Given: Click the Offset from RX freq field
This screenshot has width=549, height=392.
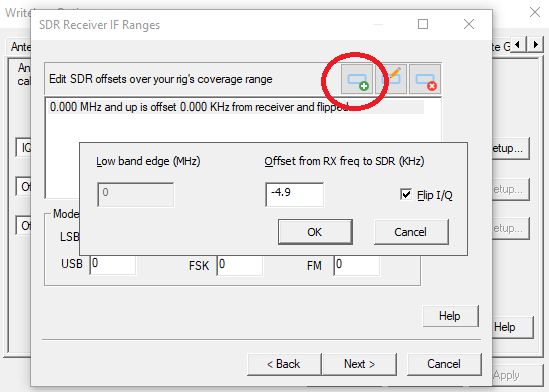Looking at the screenshot, I should tap(294, 195).
